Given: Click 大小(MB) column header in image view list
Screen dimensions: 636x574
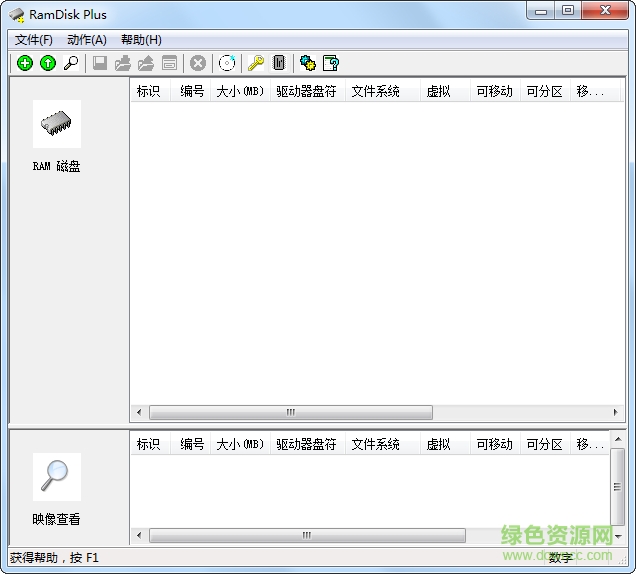Looking at the screenshot, I should (x=241, y=444).
